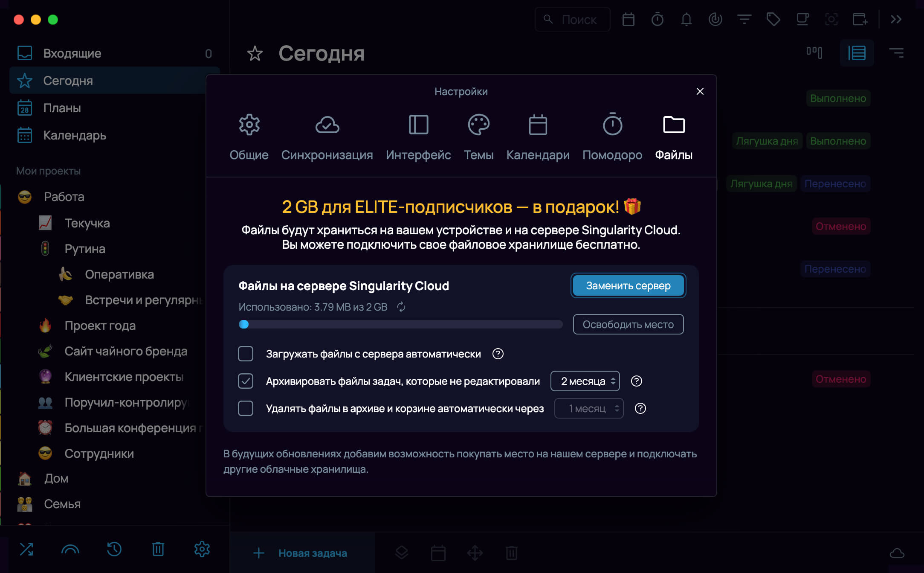The height and width of the screenshot is (573, 924).
Task: Open the history clock icon at sidebar bottom
Action: coord(114,549)
